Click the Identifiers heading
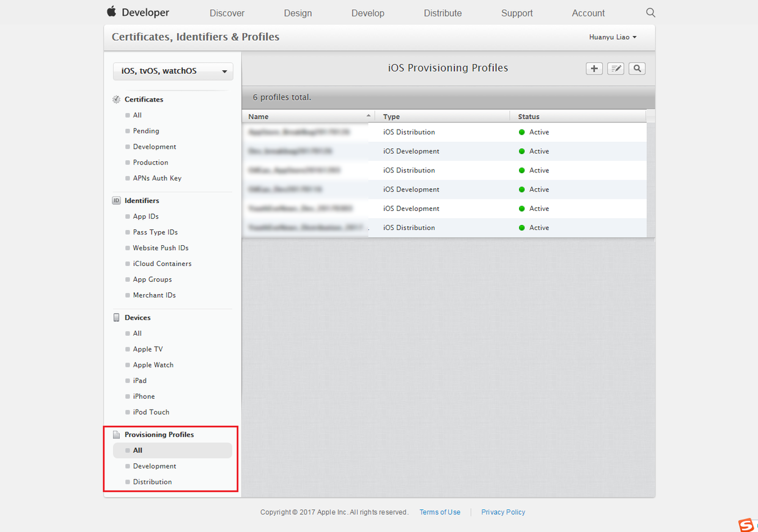The image size is (758, 532). click(x=142, y=201)
